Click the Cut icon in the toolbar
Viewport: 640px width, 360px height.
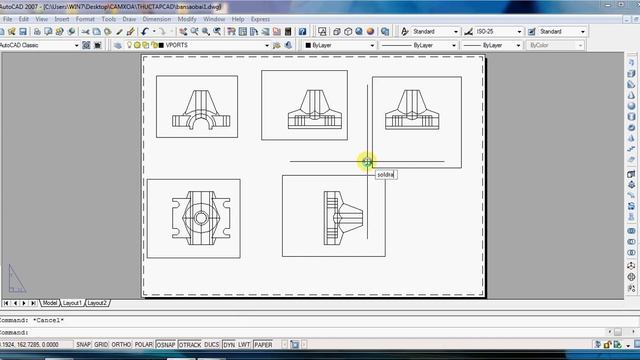[85, 31]
